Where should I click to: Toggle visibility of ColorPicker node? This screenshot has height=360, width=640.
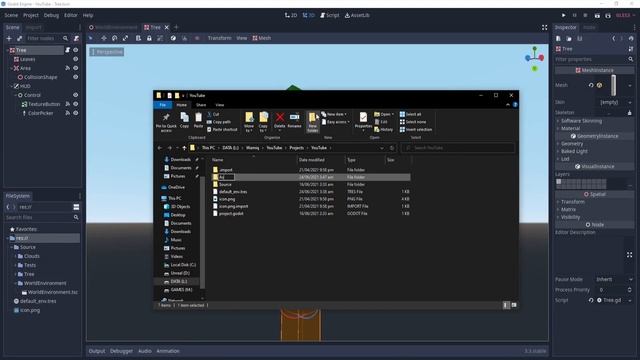pos(76,113)
